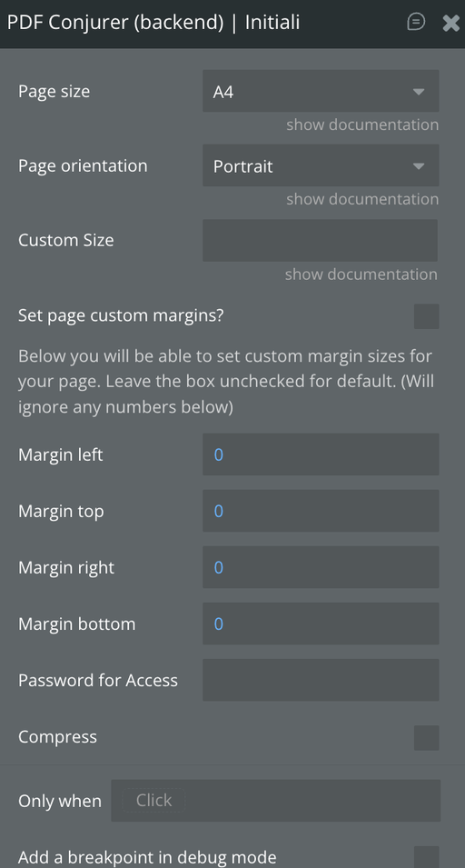This screenshot has width=465, height=868.
Task: Click the Only when condition placeholder
Action: pos(153,801)
